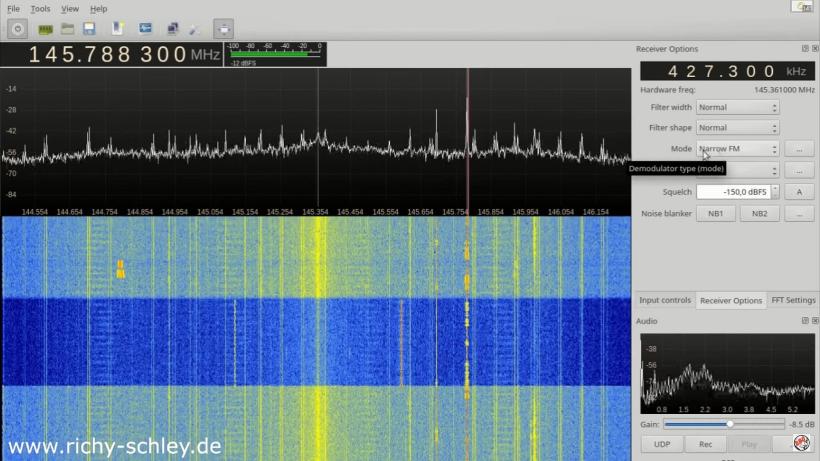Click the digit 4 in the kHz offset display
Viewport: 820px width, 461px height.
tap(674, 71)
